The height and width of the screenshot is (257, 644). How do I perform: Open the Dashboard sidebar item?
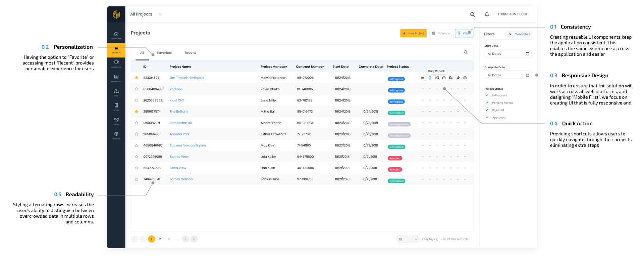click(116, 35)
